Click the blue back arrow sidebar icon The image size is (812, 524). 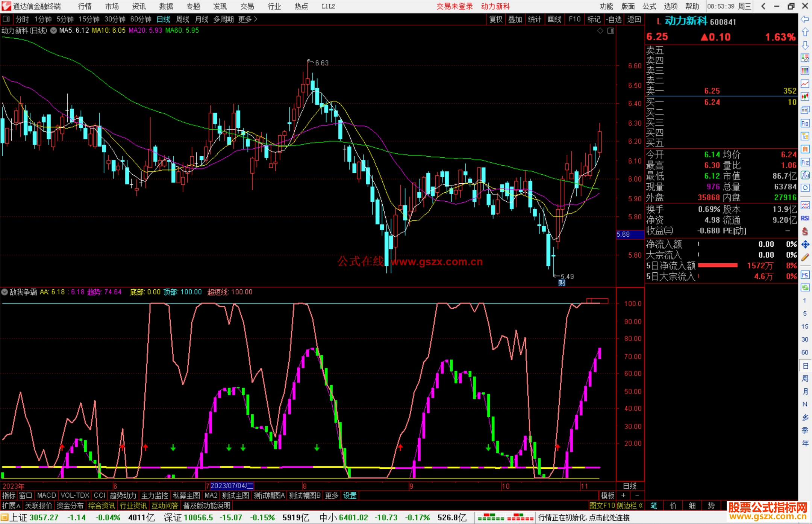coord(805,19)
